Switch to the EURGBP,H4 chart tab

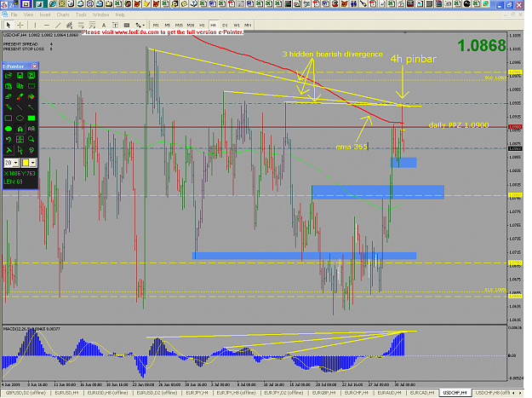point(324,393)
